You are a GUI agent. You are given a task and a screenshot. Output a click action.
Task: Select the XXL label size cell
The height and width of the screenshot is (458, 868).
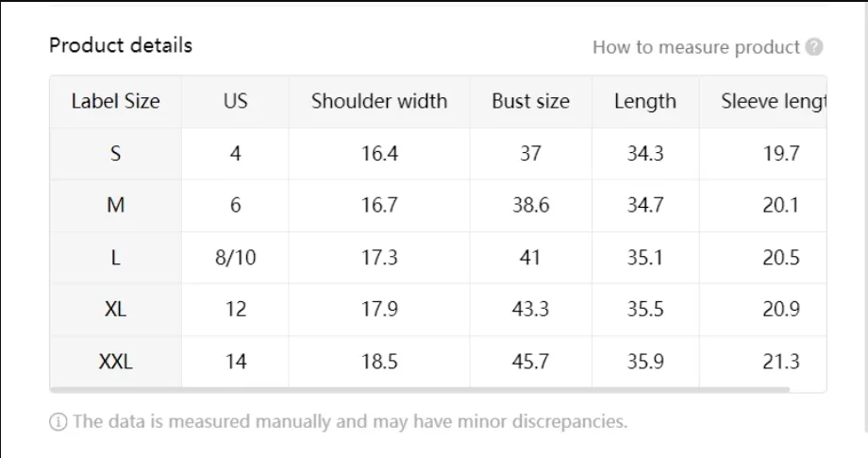[x=116, y=362]
